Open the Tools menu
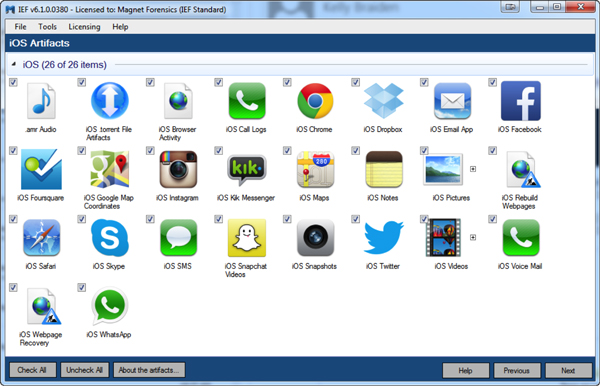 click(x=47, y=27)
